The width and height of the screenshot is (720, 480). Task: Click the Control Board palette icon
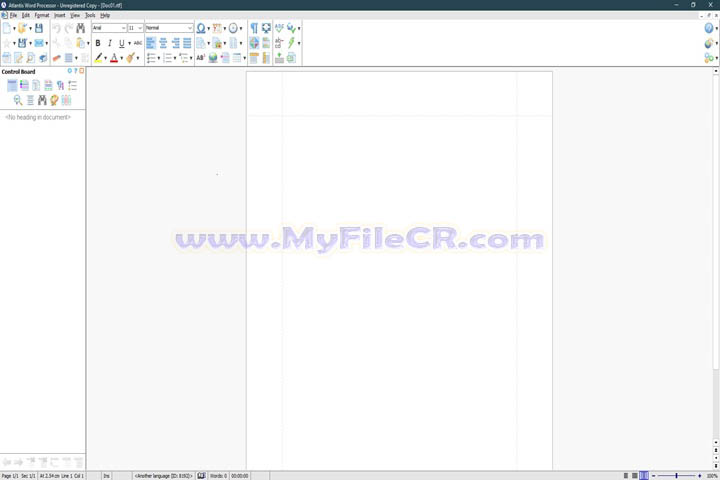pos(54,100)
